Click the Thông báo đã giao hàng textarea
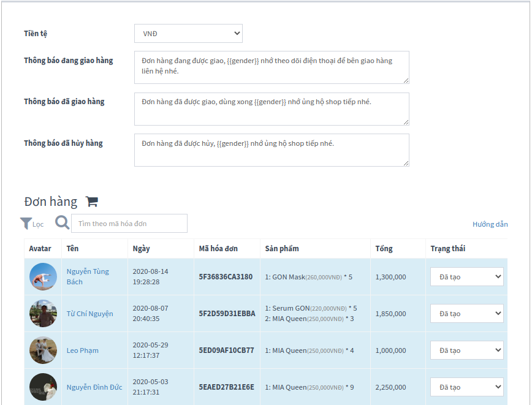The height and width of the screenshot is (405, 532). 272,109
